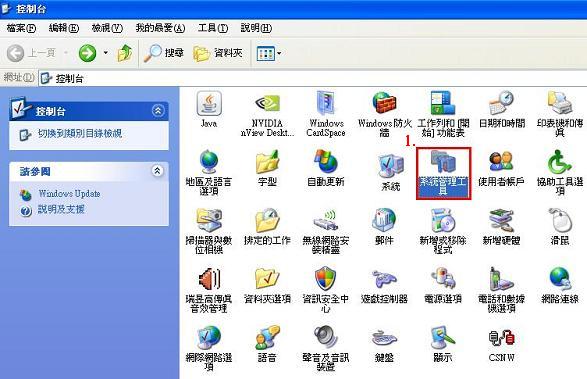This screenshot has height=379, width=587.
Task: Click the 上一頁 back button
Action: coord(31,53)
